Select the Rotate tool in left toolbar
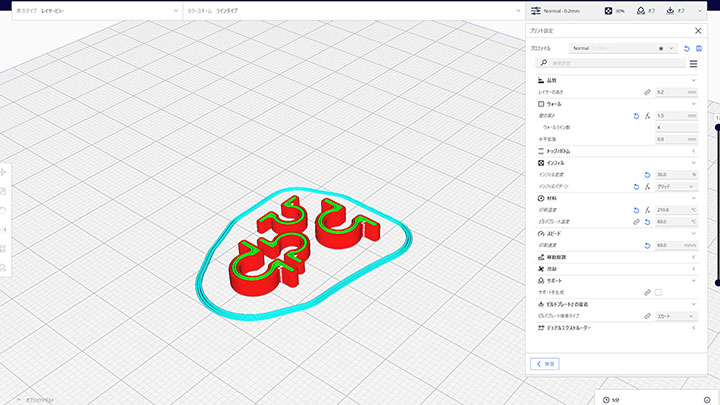This screenshot has height=405, width=720. pos(3,210)
